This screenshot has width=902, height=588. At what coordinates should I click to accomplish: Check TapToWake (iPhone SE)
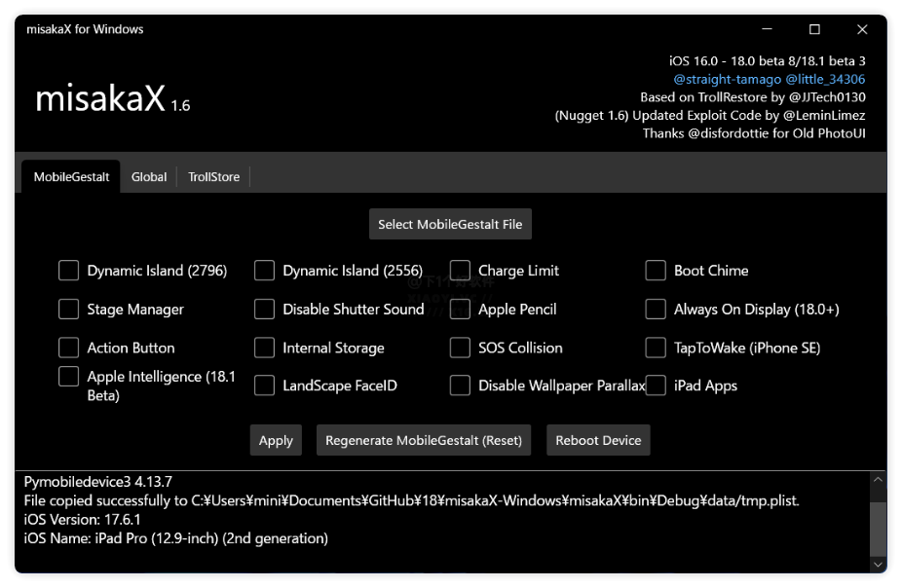[x=656, y=348]
